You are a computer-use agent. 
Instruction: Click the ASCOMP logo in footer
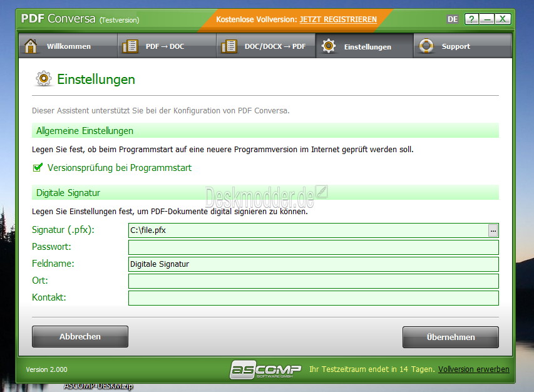click(265, 369)
